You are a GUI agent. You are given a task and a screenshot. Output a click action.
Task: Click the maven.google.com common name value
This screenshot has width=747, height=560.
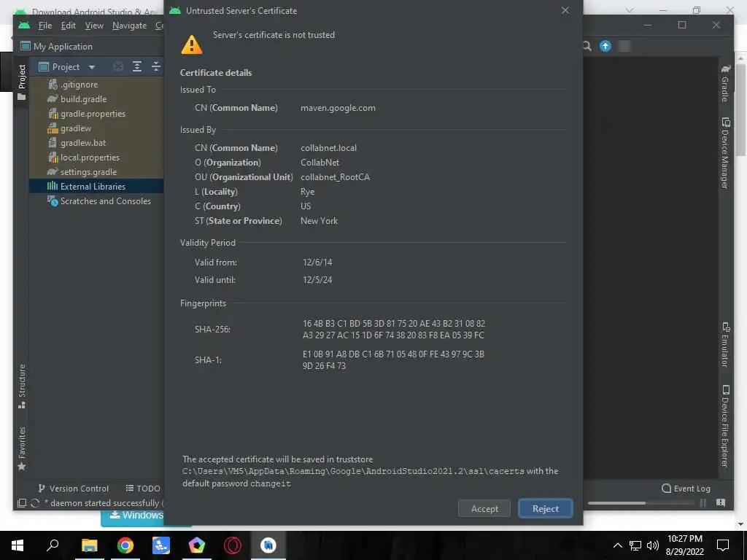[x=338, y=108]
